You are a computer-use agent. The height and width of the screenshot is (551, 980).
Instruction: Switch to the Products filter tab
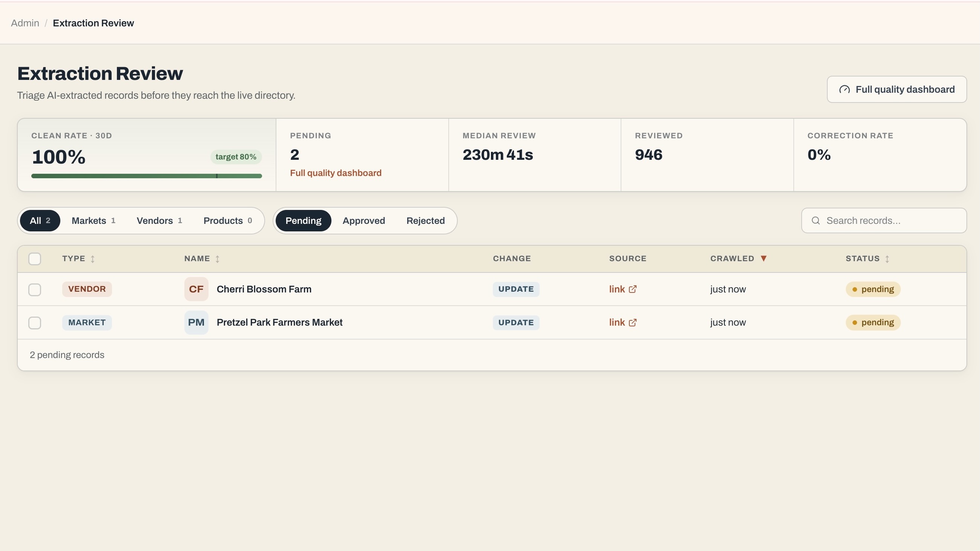(x=227, y=220)
